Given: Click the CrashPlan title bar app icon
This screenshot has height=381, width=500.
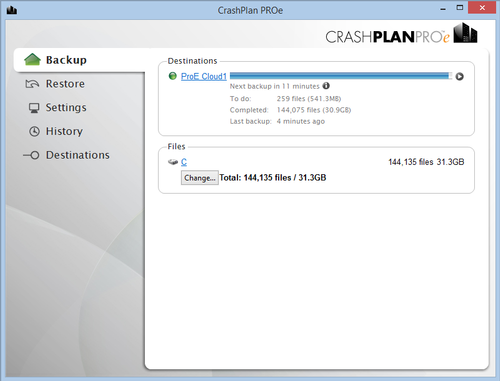Looking at the screenshot, I should tap(12, 10).
